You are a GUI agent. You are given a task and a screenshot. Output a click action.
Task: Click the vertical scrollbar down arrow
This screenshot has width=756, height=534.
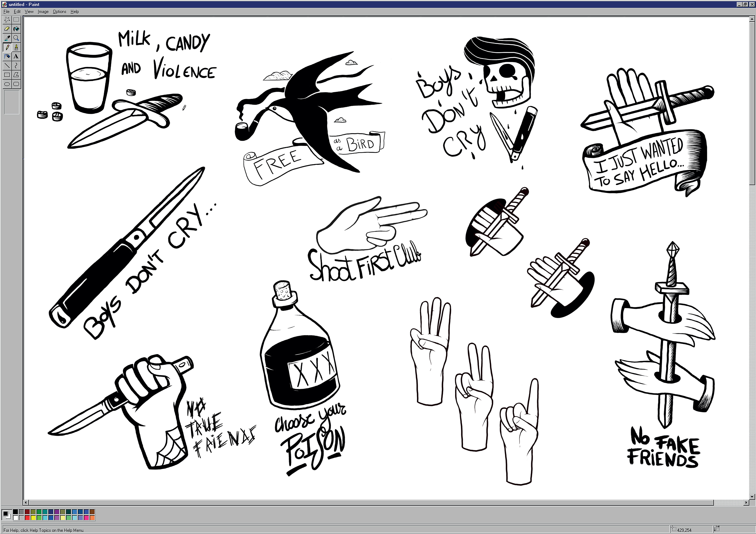(752, 496)
